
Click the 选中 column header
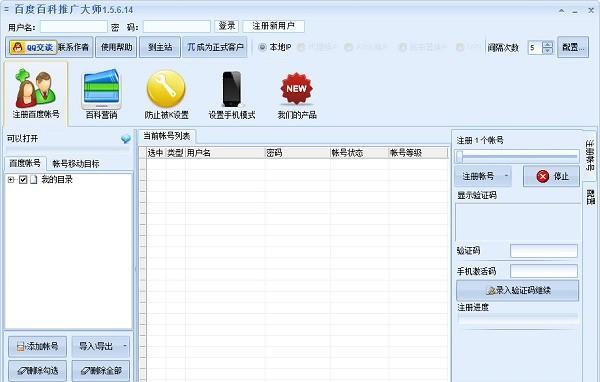tap(156, 153)
